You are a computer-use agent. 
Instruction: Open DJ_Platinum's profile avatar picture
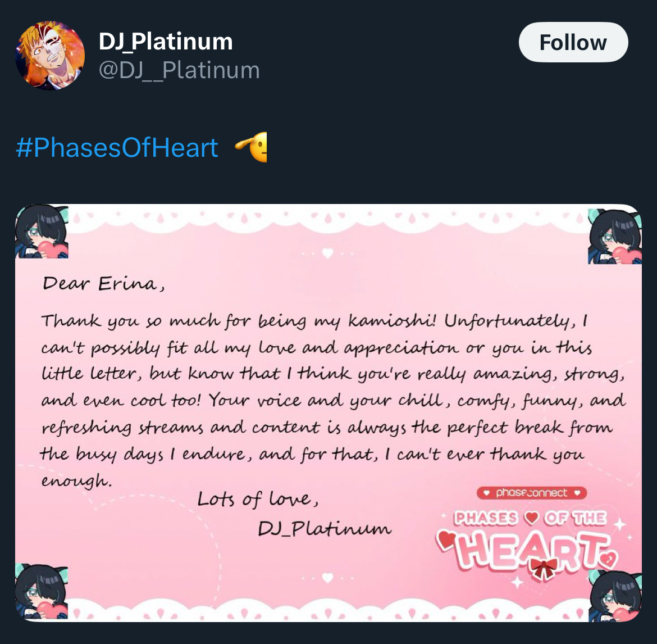click(x=50, y=56)
